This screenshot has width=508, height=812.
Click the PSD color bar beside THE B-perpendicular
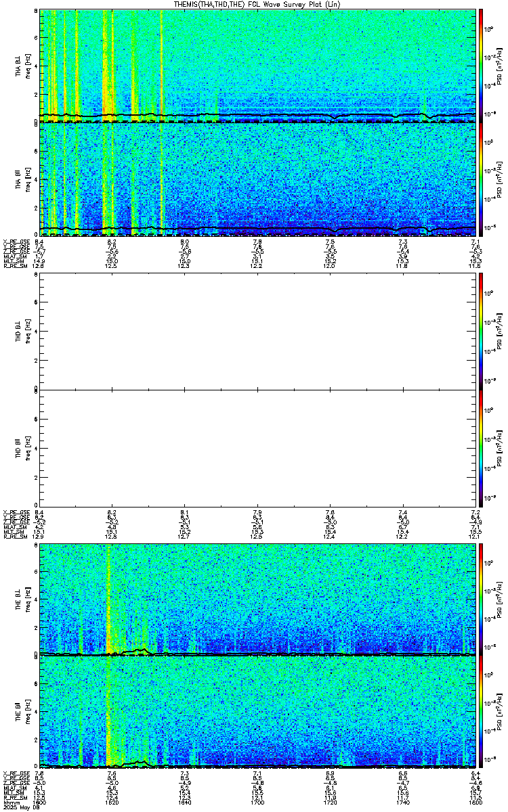(482, 598)
